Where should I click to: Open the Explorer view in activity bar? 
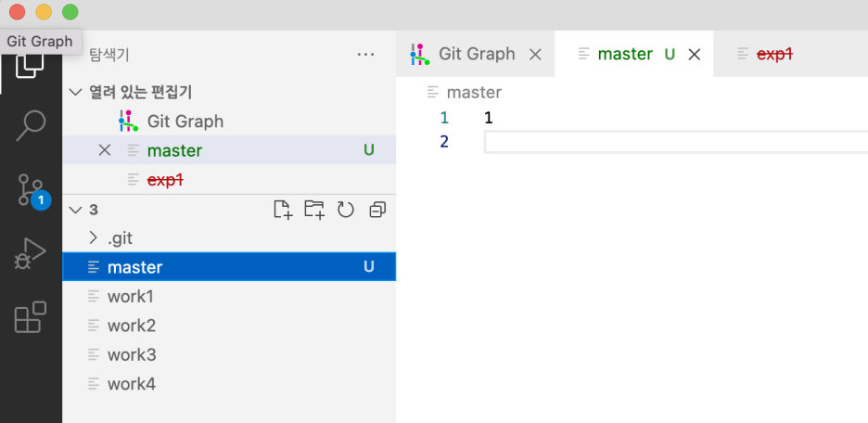pyautogui.click(x=30, y=66)
